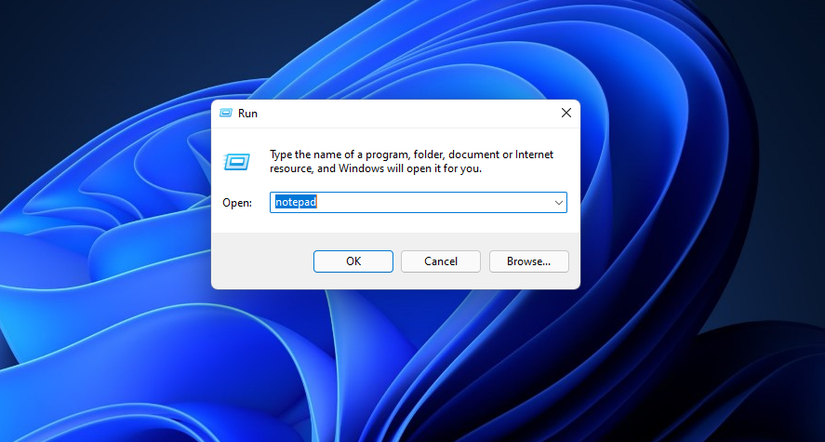The image size is (825, 442).
Task: Click the "Type the name of a program" description
Action: click(x=411, y=162)
